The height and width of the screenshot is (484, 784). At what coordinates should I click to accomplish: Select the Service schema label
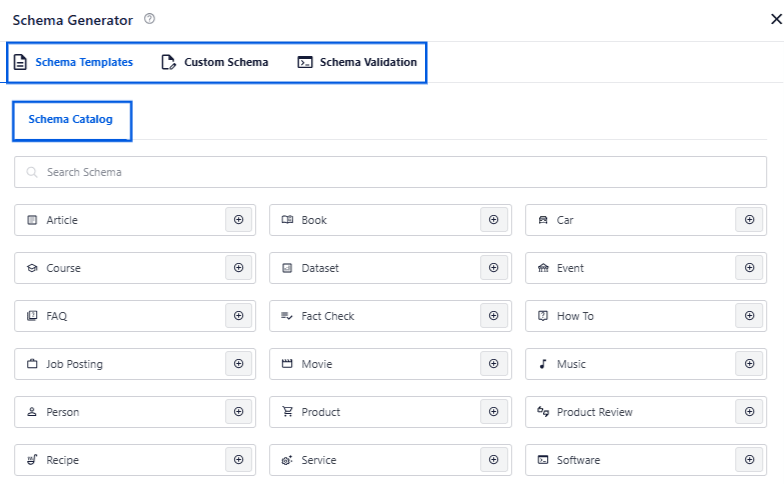coord(318,460)
